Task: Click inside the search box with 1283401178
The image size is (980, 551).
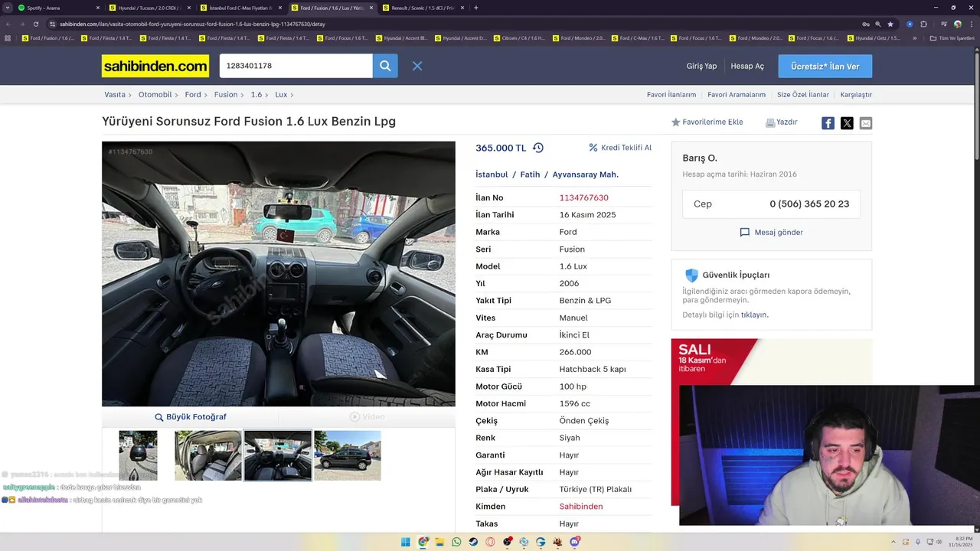Action: point(296,66)
